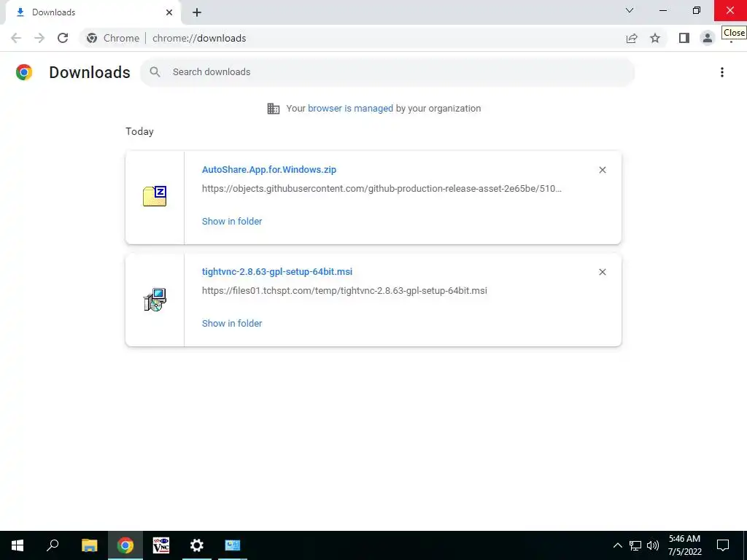
Task: Open File Explorer from taskbar
Action: point(89,545)
